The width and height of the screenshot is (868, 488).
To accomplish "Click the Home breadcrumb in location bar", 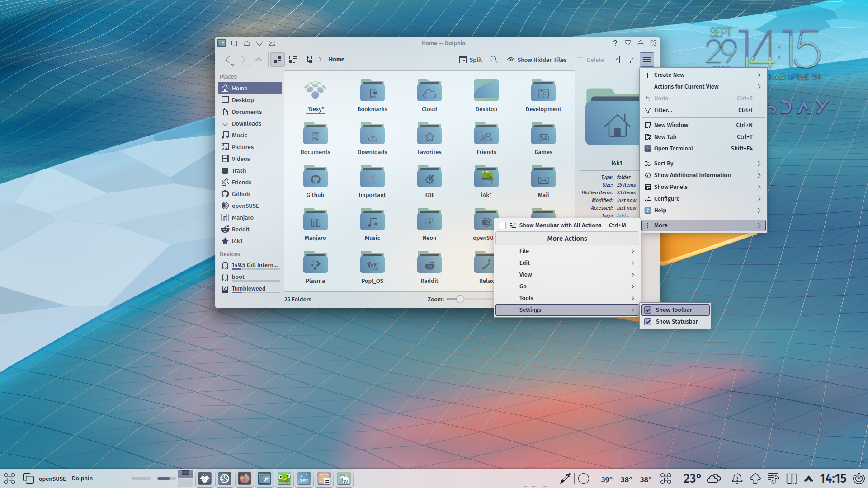I will point(336,60).
